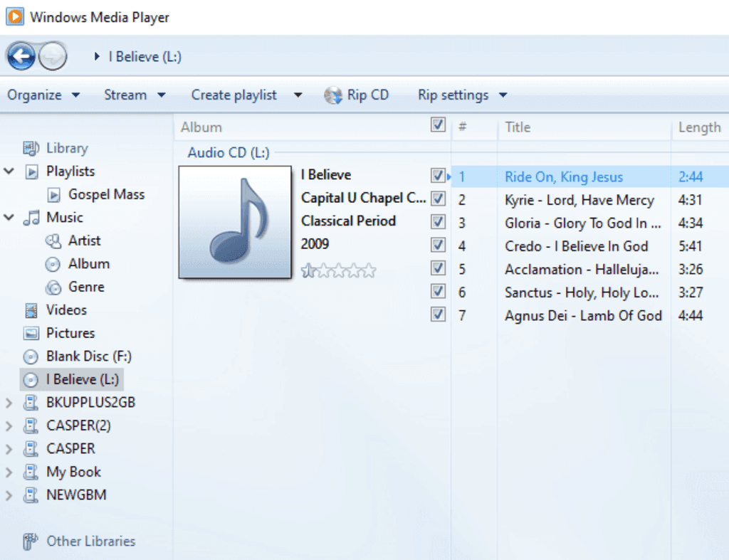729x560 pixels.
Task: Uncheck track 1 Ride On, King Jesus
Action: [x=438, y=175]
